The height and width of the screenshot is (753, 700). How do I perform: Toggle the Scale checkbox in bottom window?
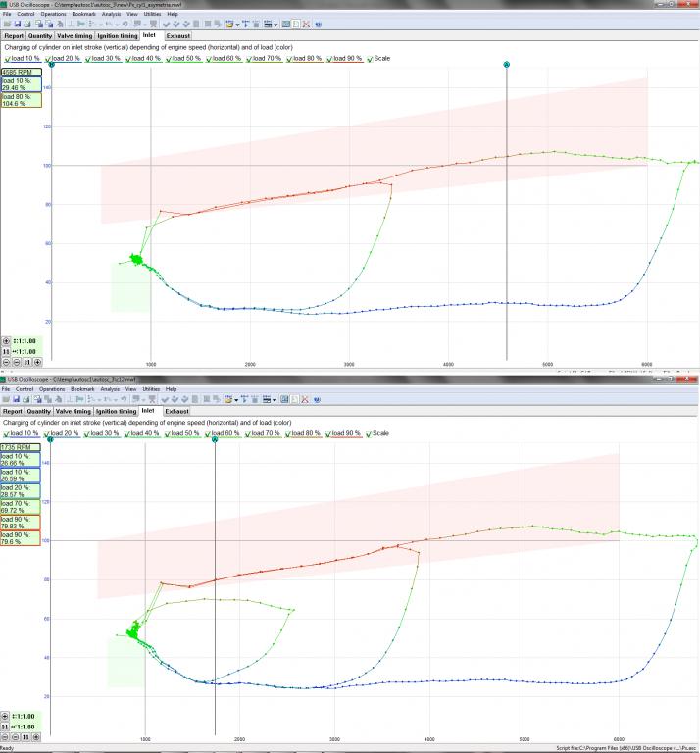click(x=369, y=432)
